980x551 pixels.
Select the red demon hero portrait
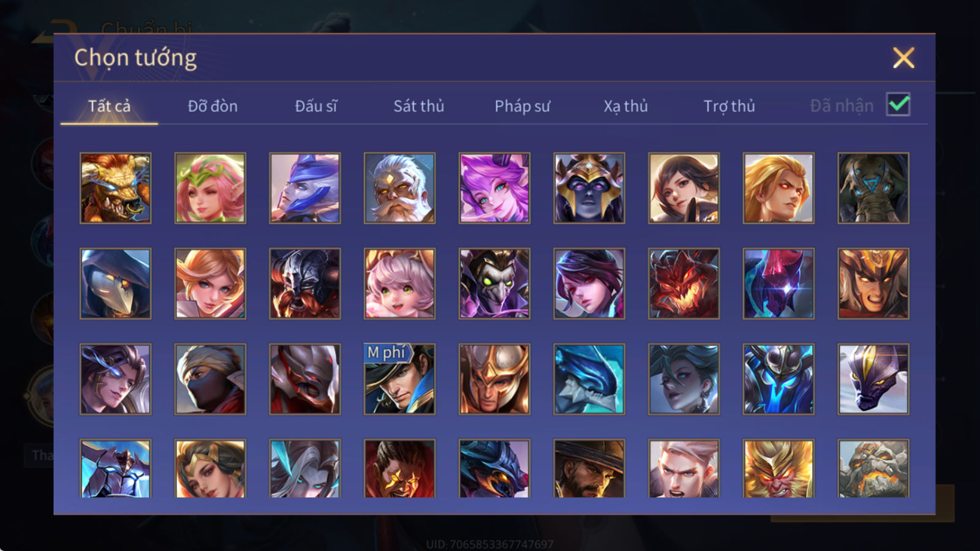(684, 283)
